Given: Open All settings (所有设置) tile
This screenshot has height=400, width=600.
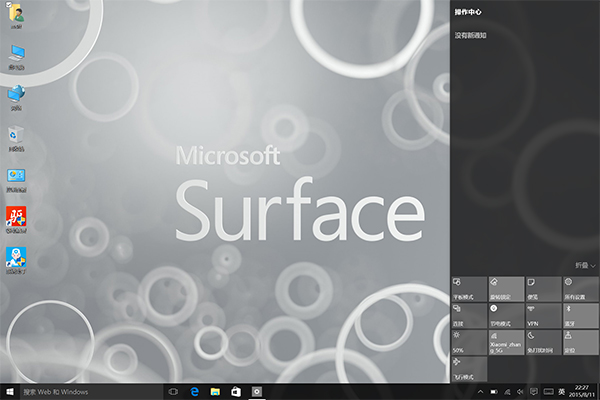Looking at the screenshot, I should click(580, 289).
